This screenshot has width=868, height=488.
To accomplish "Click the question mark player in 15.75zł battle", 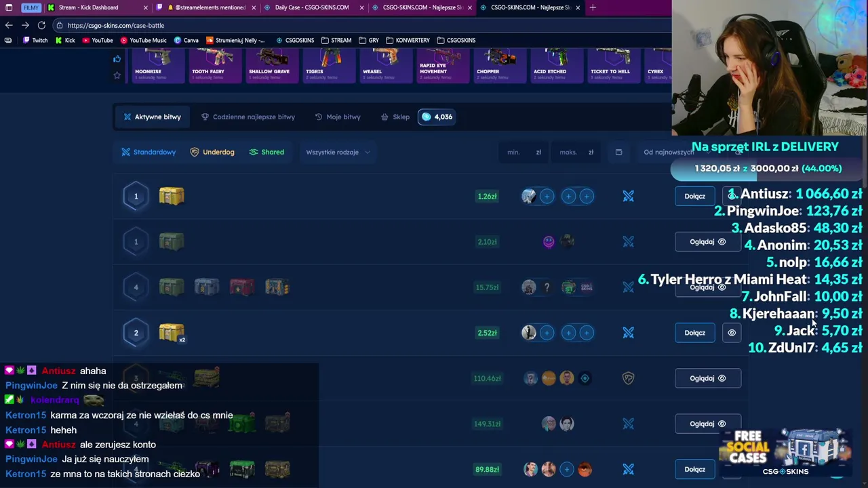I will tap(547, 287).
